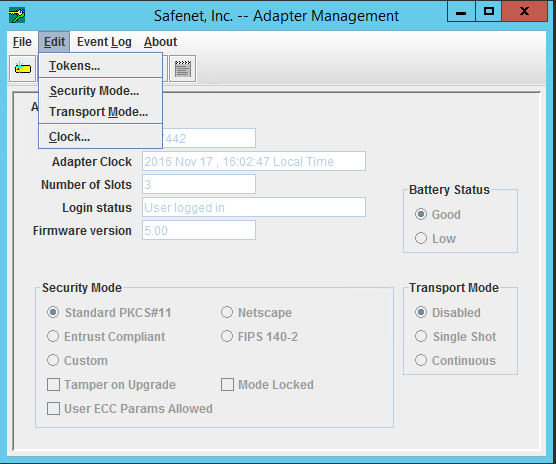556x464 pixels.
Task: Close the Adapter Management window
Action: coord(525,12)
